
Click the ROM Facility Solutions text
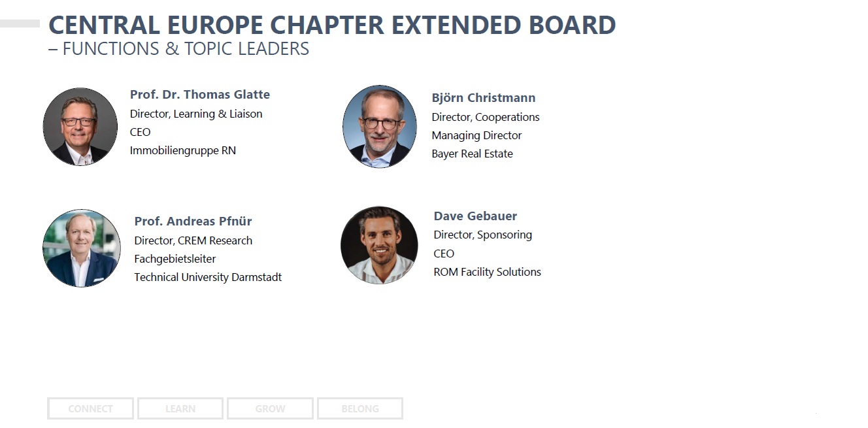(487, 272)
